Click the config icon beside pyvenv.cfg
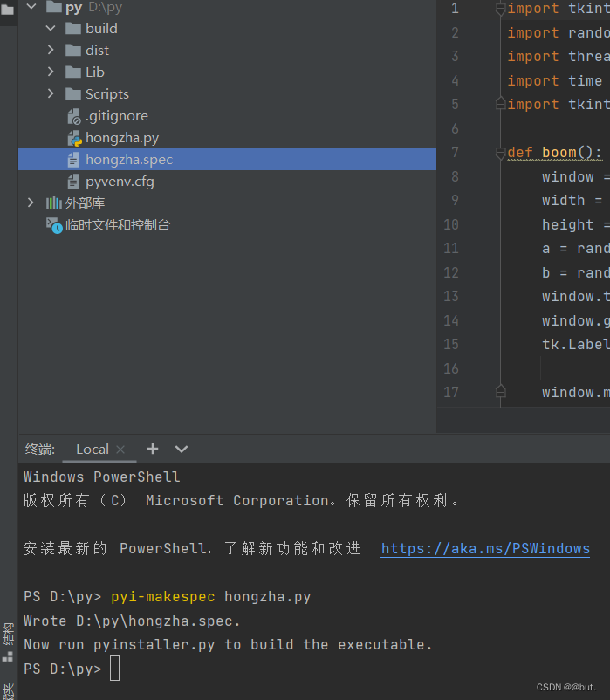The image size is (610, 700). tap(74, 182)
